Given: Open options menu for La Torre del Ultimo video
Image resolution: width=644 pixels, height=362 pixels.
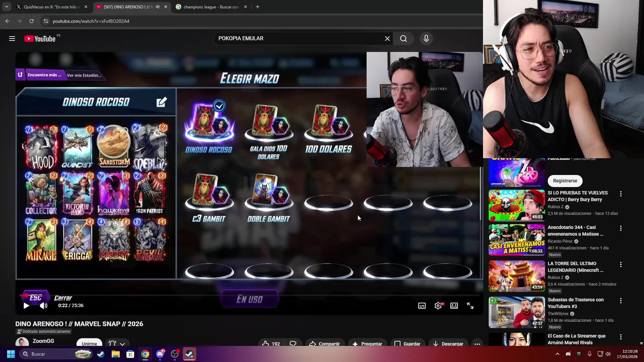Looking at the screenshot, I should 620,264.
